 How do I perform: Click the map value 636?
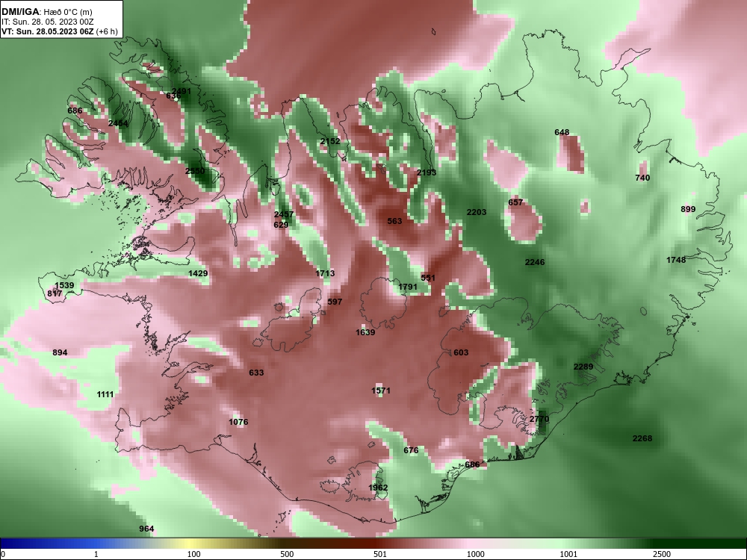(x=173, y=96)
